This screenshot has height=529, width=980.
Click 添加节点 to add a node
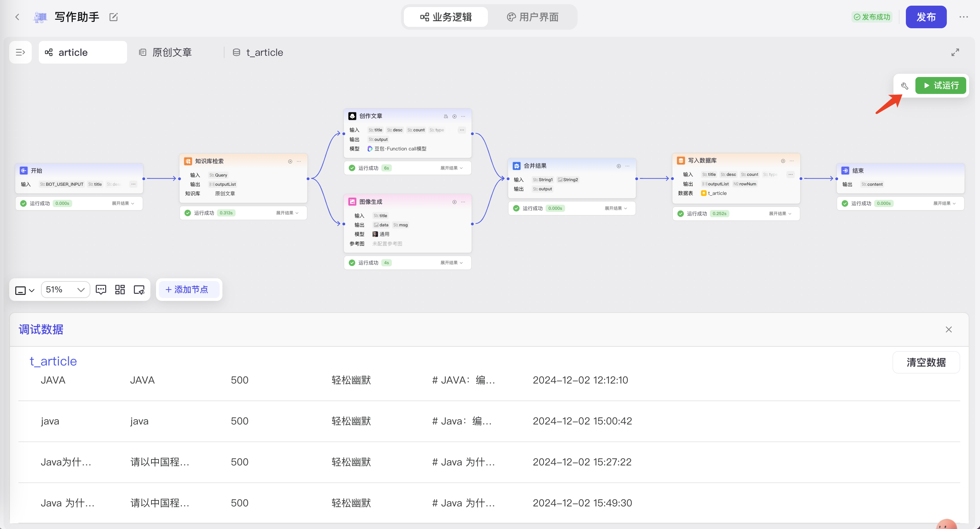point(187,290)
